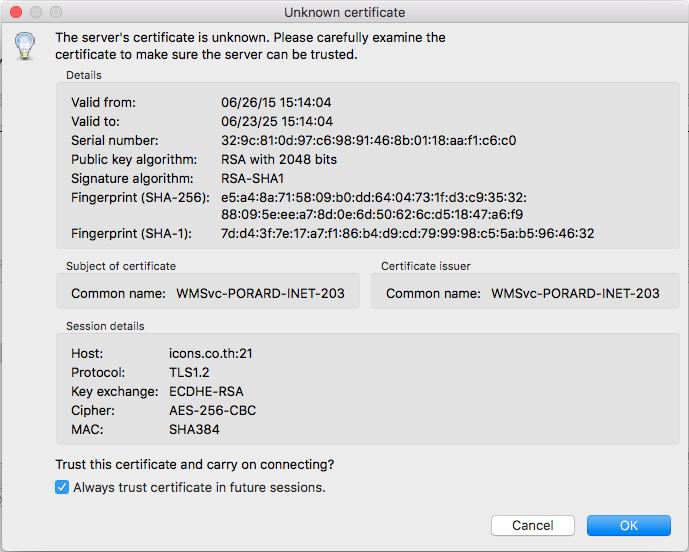Screen dimensions: 689x552
Task: Click the Valid to expiry date
Action: (x=276, y=121)
